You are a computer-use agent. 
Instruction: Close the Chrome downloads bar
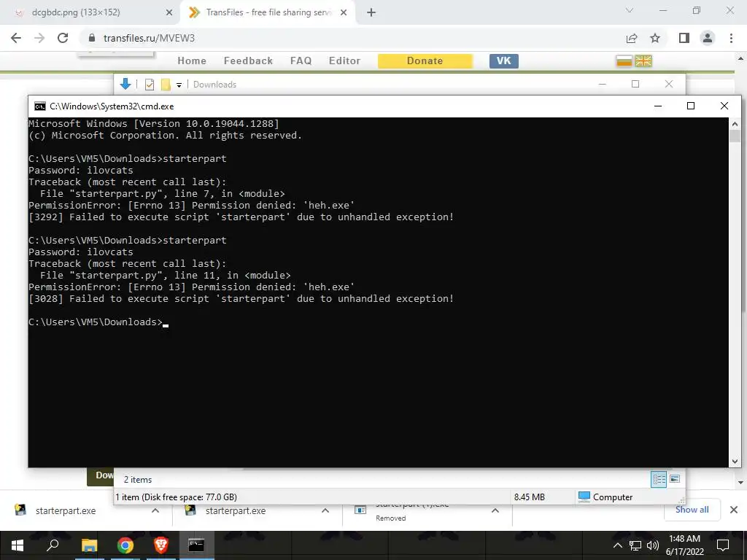(x=734, y=510)
